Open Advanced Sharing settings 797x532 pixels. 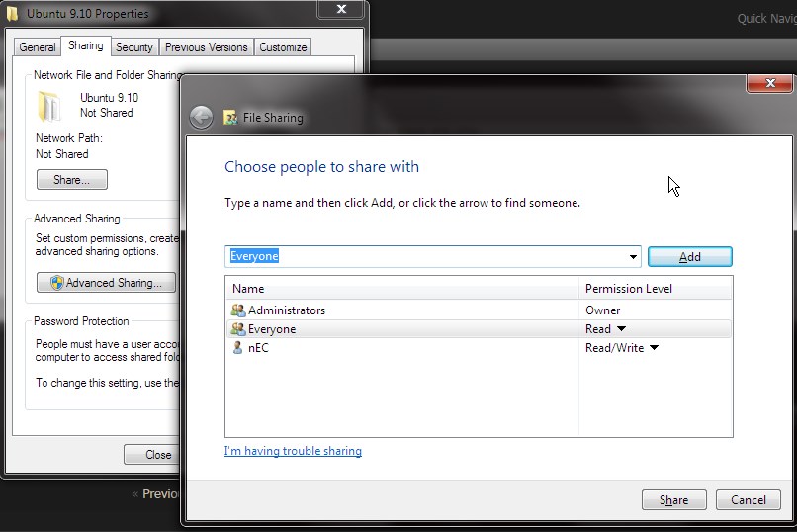click(106, 283)
